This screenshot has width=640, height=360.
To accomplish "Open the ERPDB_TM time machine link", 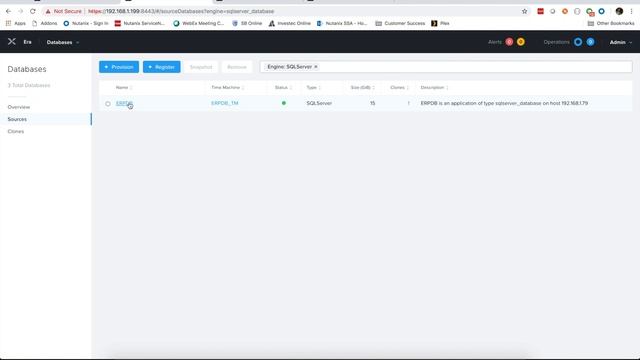I will [224, 103].
